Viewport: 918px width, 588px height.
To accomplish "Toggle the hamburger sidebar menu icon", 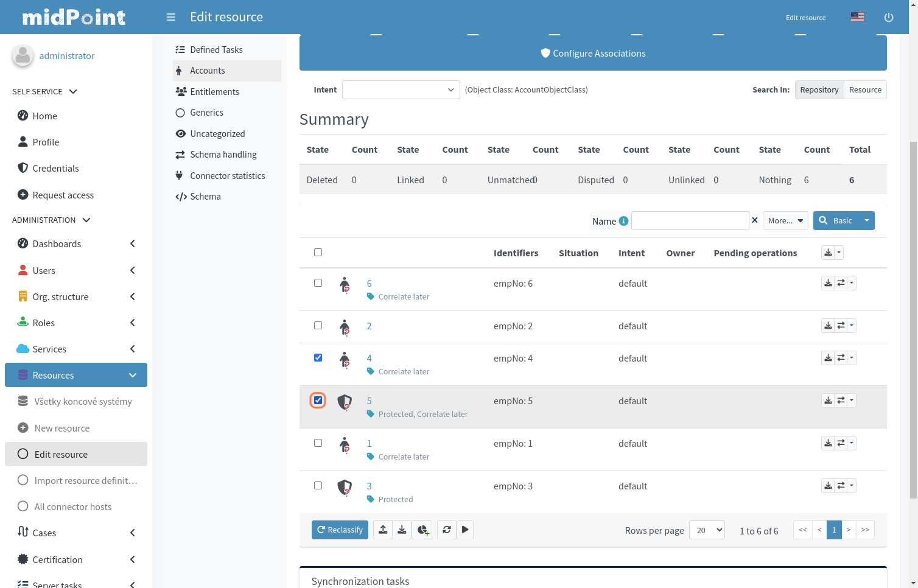I will tap(171, 17).
